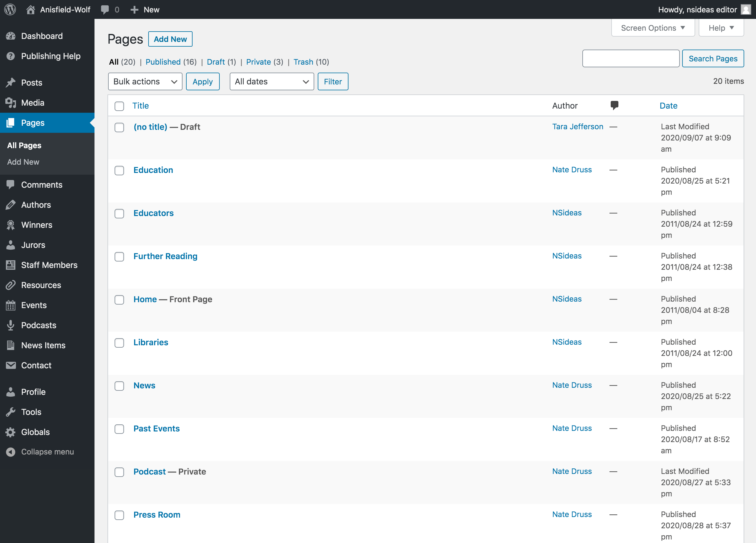Sort pages by the Title column header

click(141, 106)
